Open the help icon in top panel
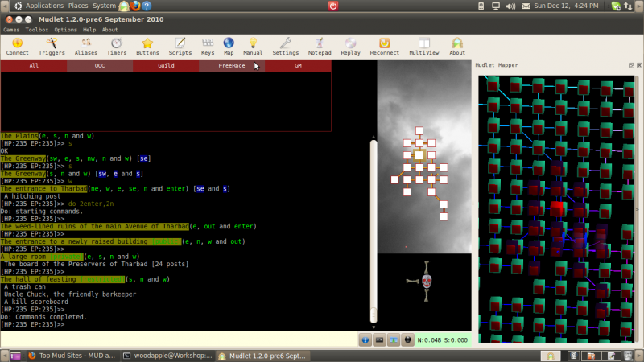 [147, 6]
